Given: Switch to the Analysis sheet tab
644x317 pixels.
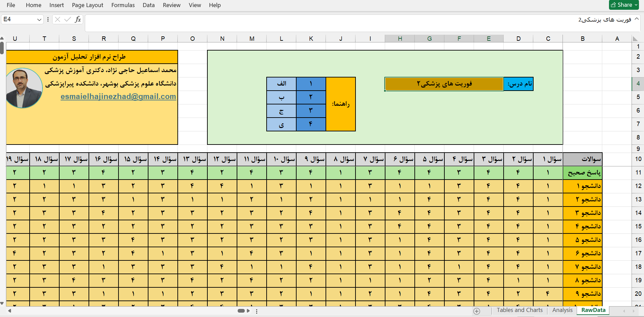Looking at the screenshot, I should point(562,310).
